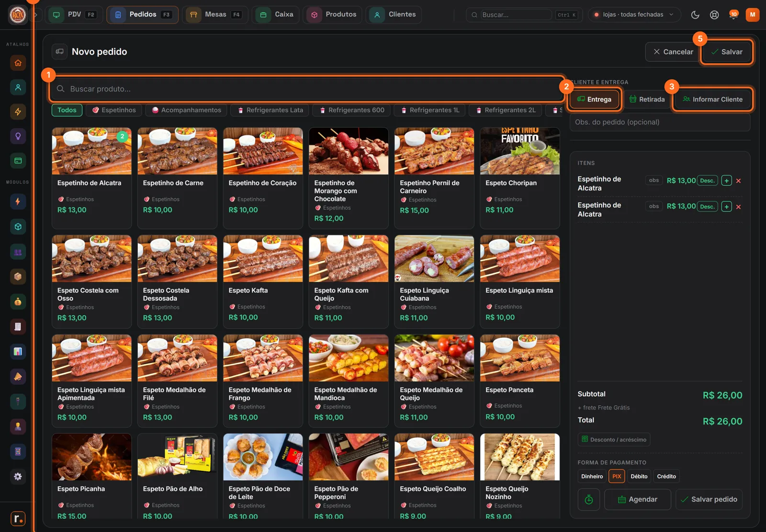Add one more to the second Espetinho de Alcatra
Viewport: 766px width, 532px height.
click(727, 207)
